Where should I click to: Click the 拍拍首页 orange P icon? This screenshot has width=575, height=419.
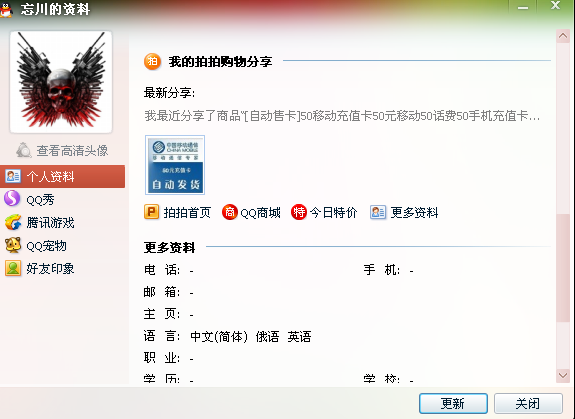pyautogui.click(x=151, y=212)
